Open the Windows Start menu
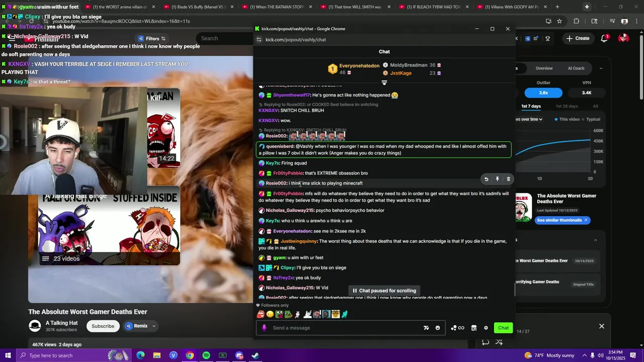This screenshot has height=362, width=644. (x=8, y=355)
